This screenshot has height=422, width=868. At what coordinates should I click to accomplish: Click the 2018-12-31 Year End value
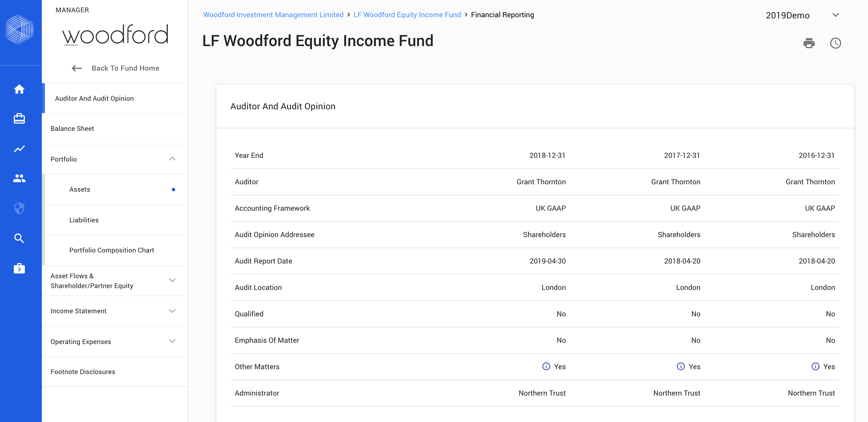click(x=547, y=155)
